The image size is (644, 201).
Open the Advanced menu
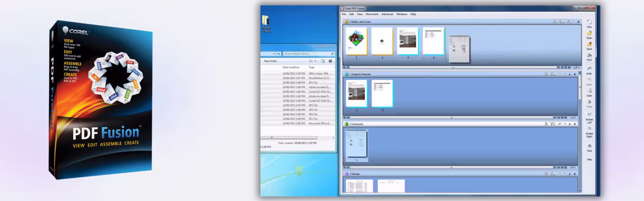(387, 14)
